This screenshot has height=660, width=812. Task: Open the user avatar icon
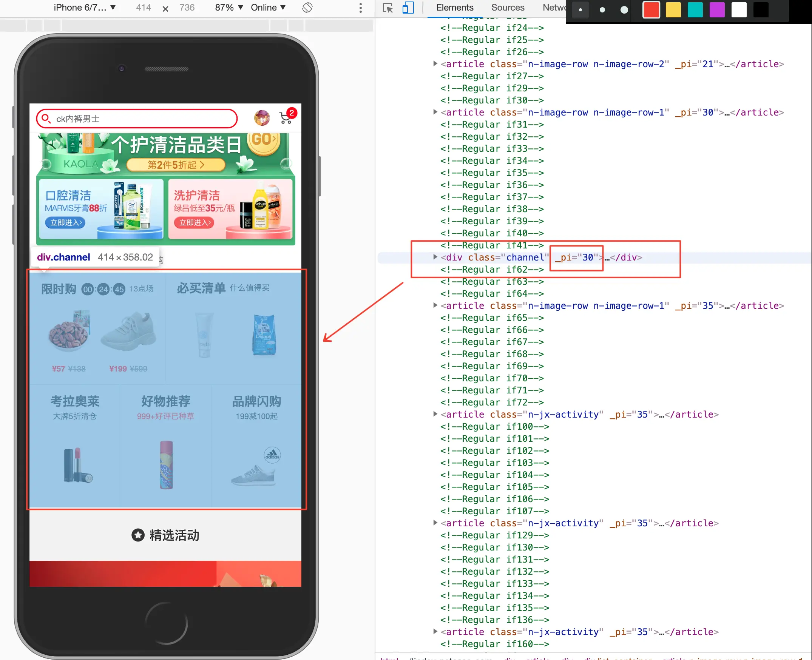[262, 118]
